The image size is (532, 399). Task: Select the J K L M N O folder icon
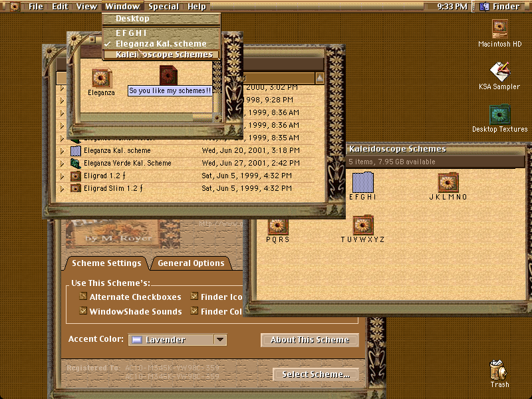point(448,182)
